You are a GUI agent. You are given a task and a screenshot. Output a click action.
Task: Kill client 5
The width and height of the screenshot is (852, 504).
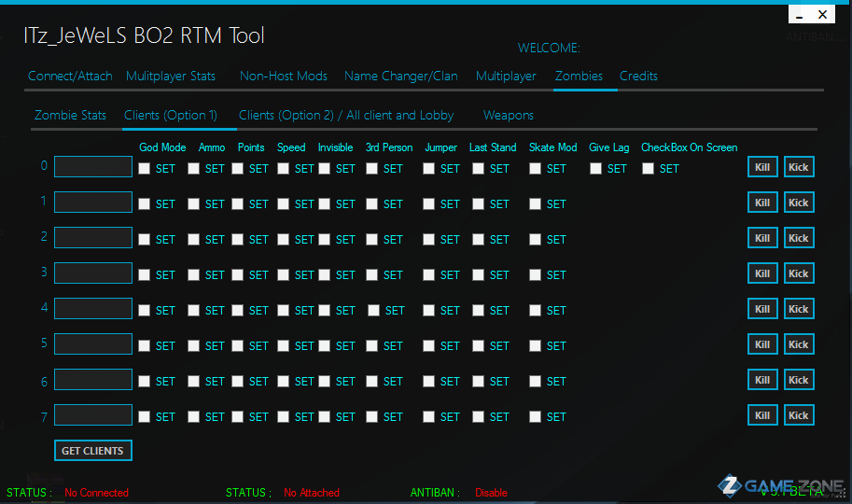tap(762, 344)
